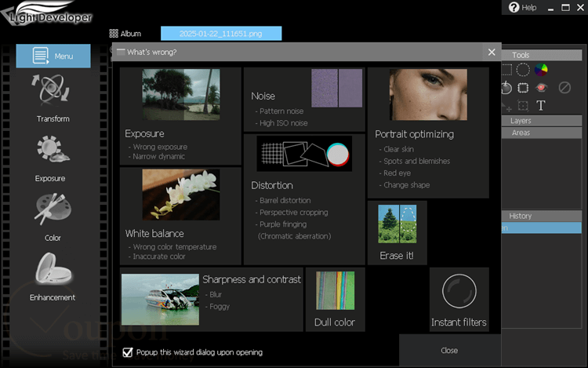The image size is (588, 368).
Task: Expand the Areas panel header
Action: click(542, 133)
